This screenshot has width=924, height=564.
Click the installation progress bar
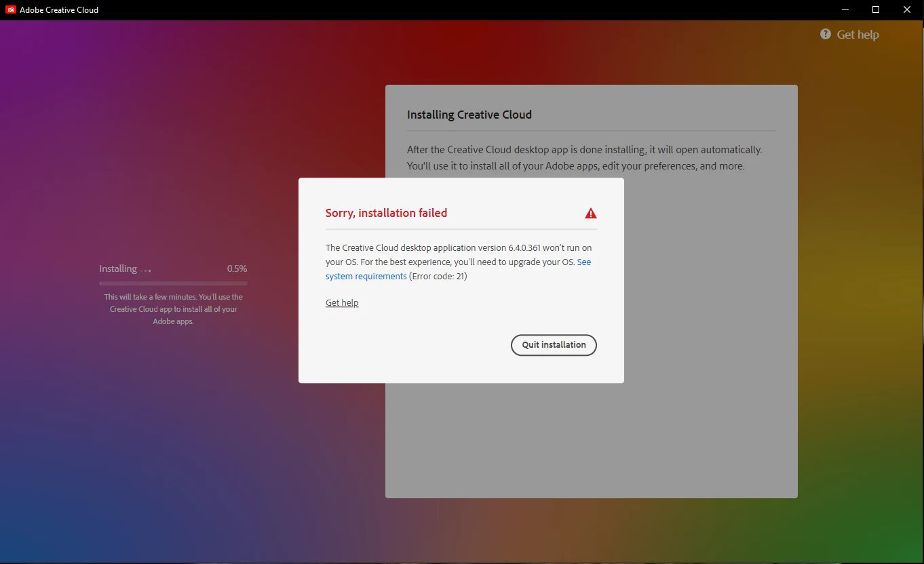coord(174,283)
